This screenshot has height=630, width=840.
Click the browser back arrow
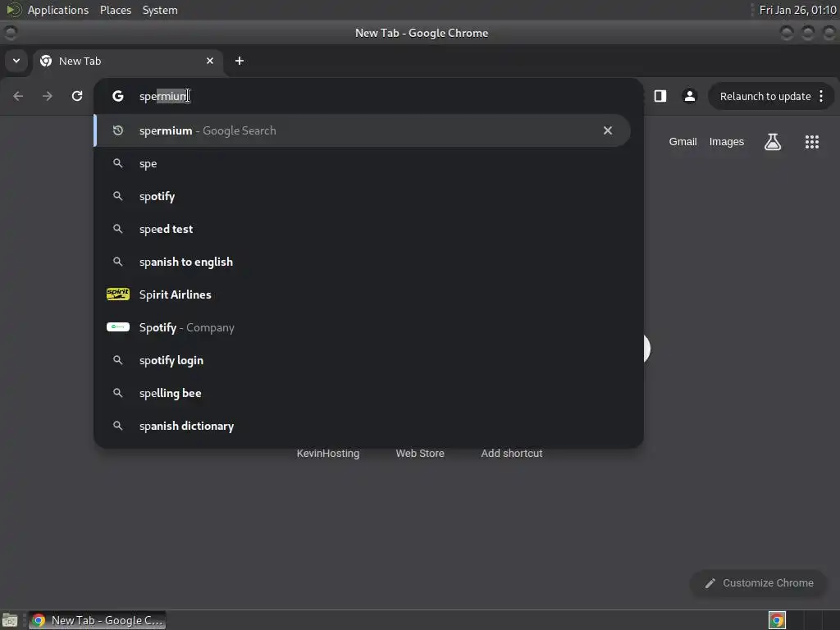click(18, 96)
